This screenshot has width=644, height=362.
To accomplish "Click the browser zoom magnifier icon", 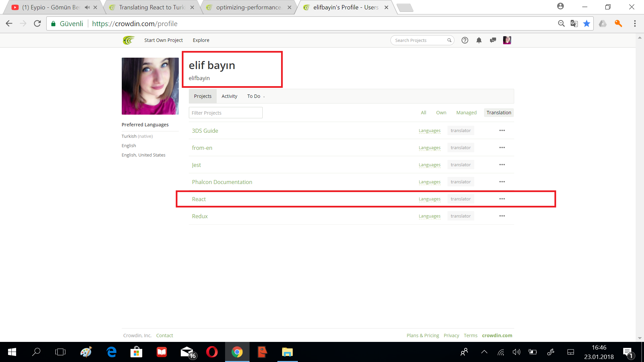I will click(561, 23).
